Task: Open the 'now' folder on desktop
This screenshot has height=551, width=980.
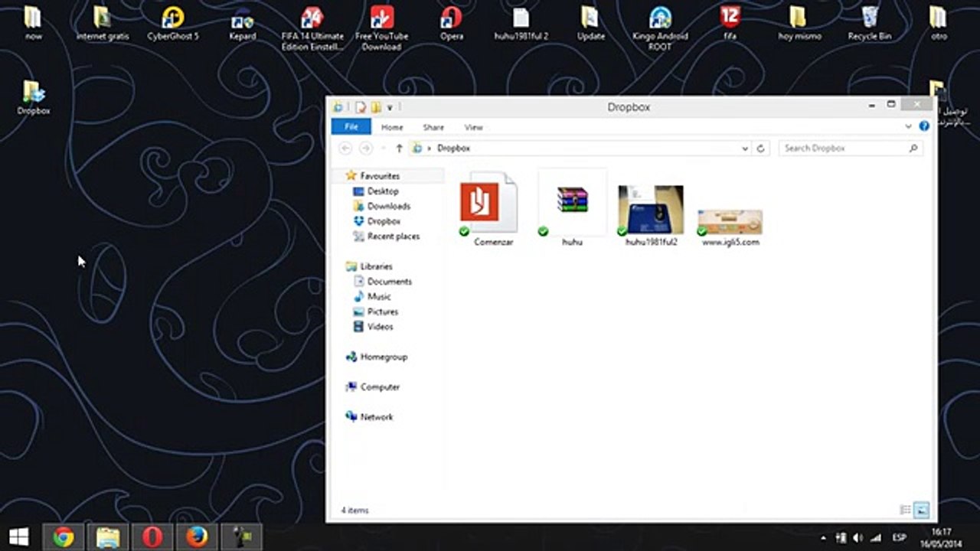Action: (33, 23)
